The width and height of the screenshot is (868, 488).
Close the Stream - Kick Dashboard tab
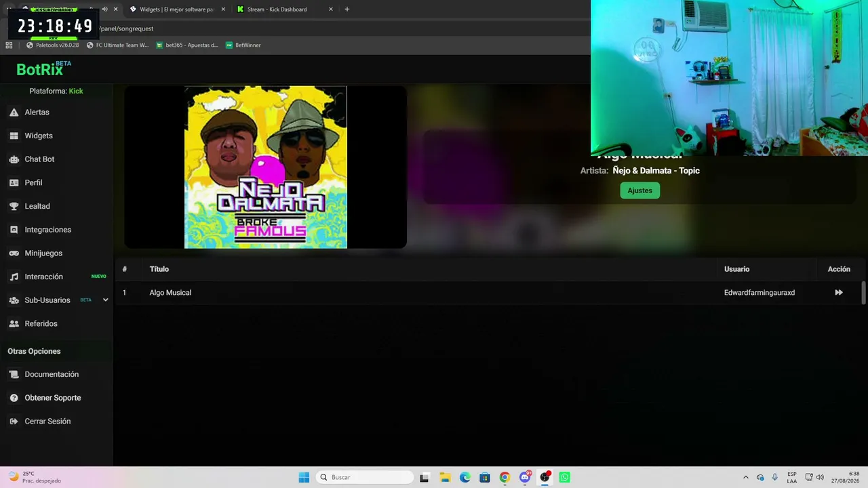pos(331,9)
